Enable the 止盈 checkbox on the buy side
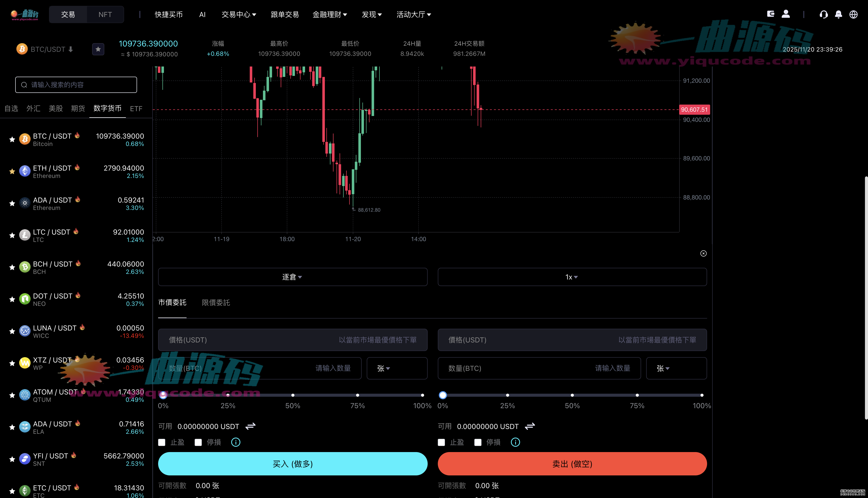This screenshot has height=498, width=868. tap(162, 442)
